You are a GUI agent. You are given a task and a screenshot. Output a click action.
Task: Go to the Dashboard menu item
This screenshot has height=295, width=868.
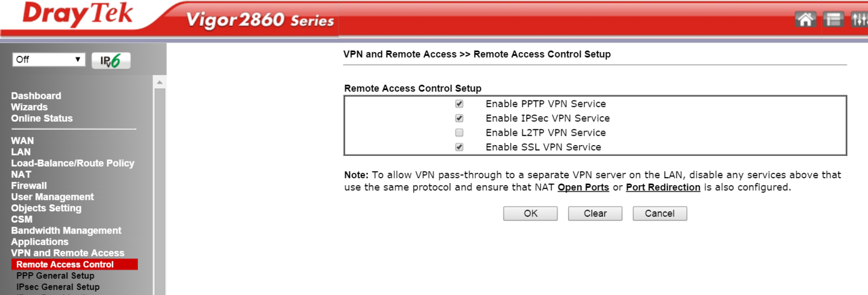point(36,96)
